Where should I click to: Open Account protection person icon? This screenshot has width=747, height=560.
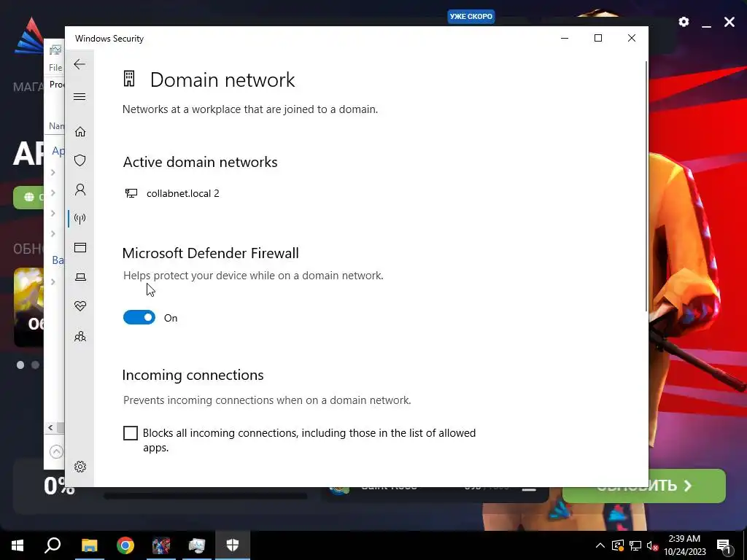pyautogui.click(x=80, y=190)
